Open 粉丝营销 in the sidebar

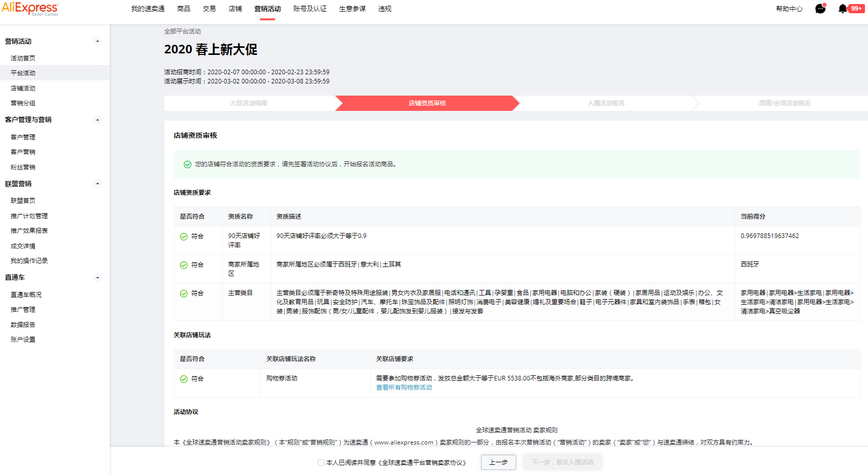click(23, 167)
